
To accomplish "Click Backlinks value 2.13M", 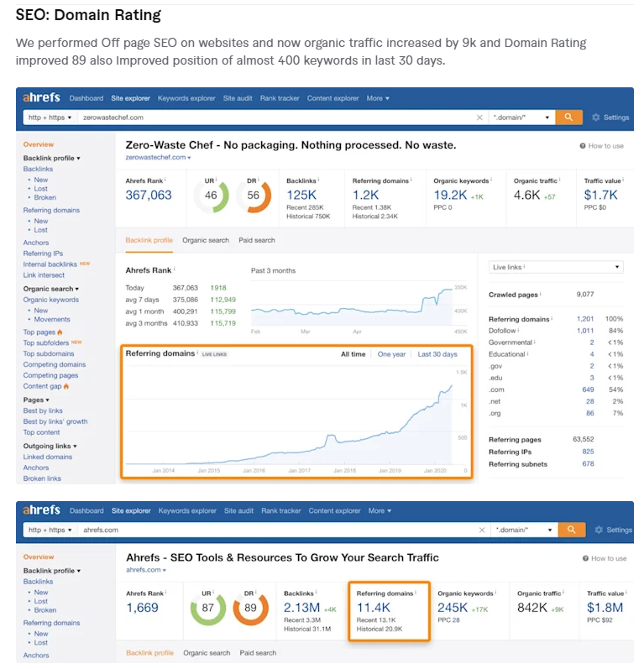I will 301,608.
